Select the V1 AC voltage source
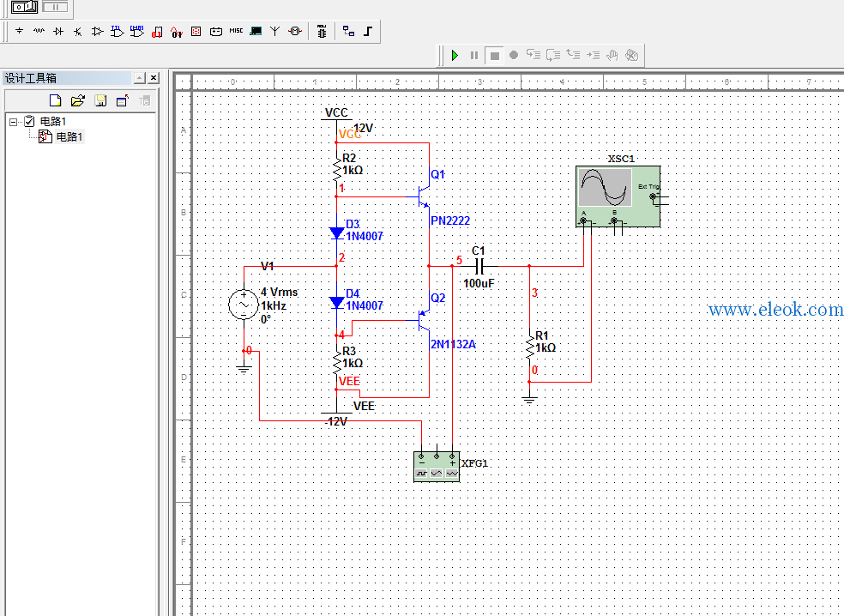This screenshot has width=844, height=616. (244, 305)
